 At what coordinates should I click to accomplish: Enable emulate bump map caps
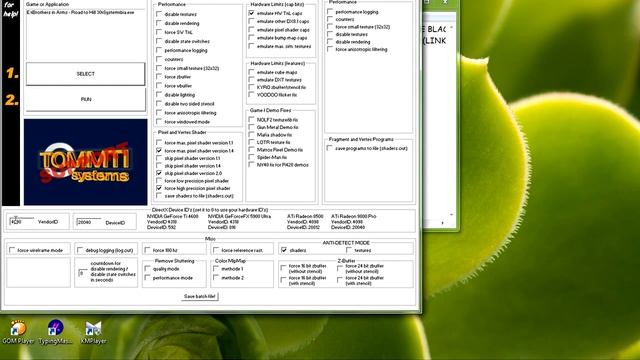[x=251, y=38]
